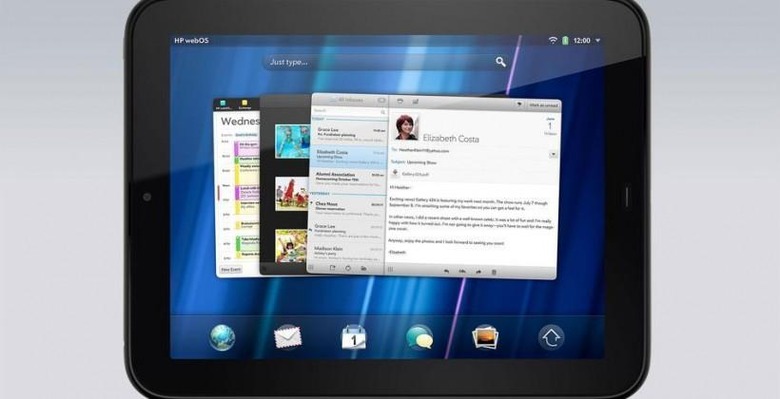Image resolution: width=780 pixels, height=399 pixels.
Task: Open the Alumni Association email
Action: point(348,179)
